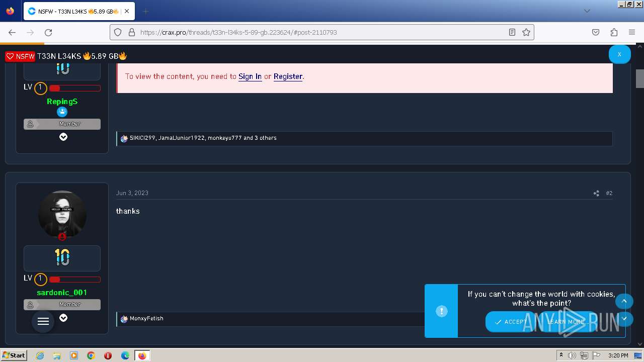
Task: Open the volume speaker tray icon
Action: (572, 355)
